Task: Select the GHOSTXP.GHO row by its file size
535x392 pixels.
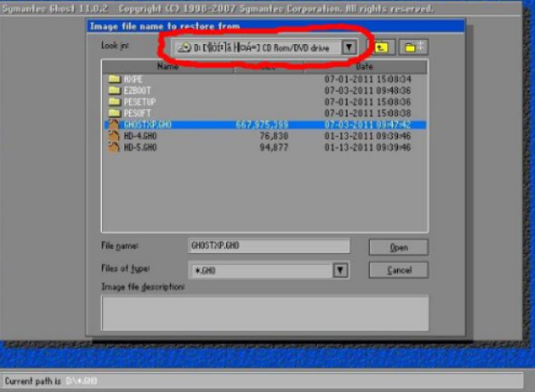Action: tap(262, 125)
